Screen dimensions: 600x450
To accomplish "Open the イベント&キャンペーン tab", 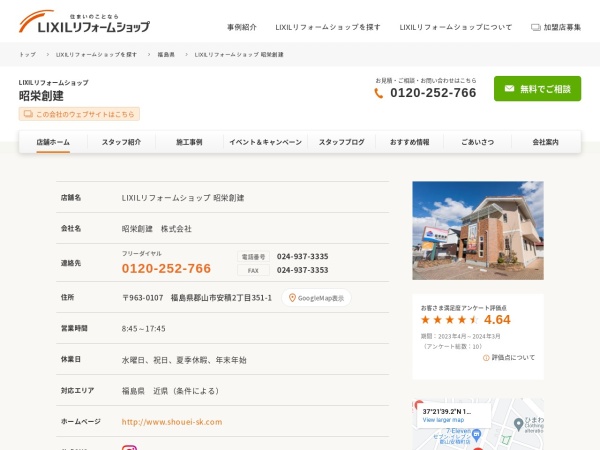I will 266,142.
